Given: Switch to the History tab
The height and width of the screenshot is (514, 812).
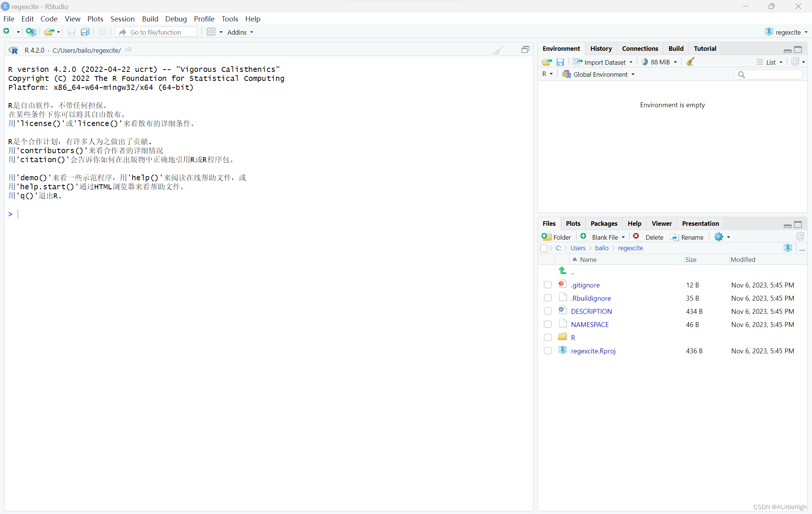Looking at the screenshot, I should tap(601, 49).
